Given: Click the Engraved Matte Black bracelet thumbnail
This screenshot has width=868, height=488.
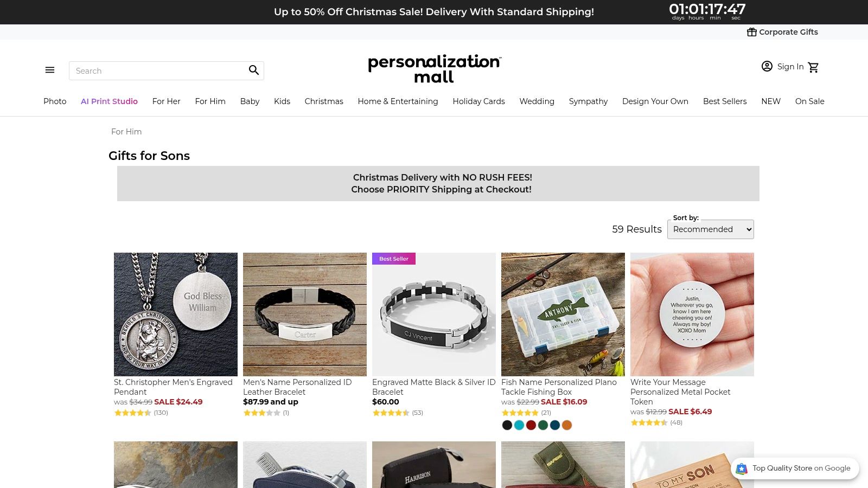Looking at the screenshot, I should click(x=433, y=314).
